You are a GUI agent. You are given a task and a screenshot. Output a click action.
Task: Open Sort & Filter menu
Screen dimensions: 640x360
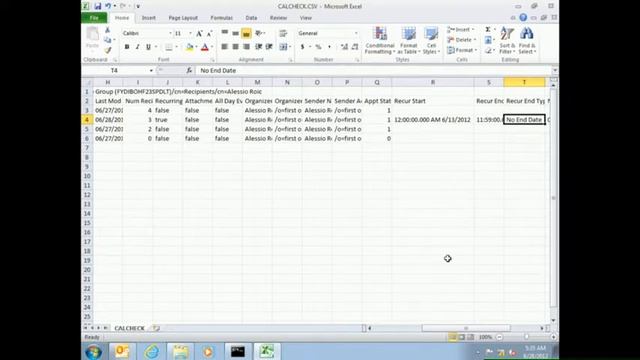click(x=507, y=40)
